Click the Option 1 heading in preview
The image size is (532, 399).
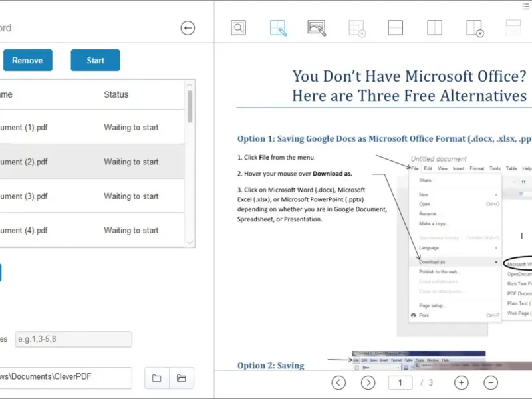384,139
